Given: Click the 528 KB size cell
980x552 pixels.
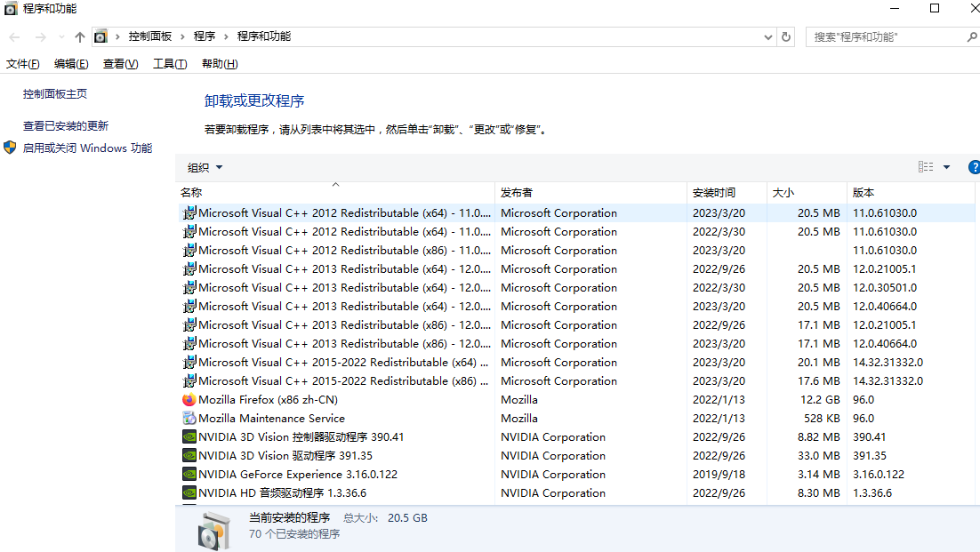Looking at the screenshot, I should click(822, 419).
